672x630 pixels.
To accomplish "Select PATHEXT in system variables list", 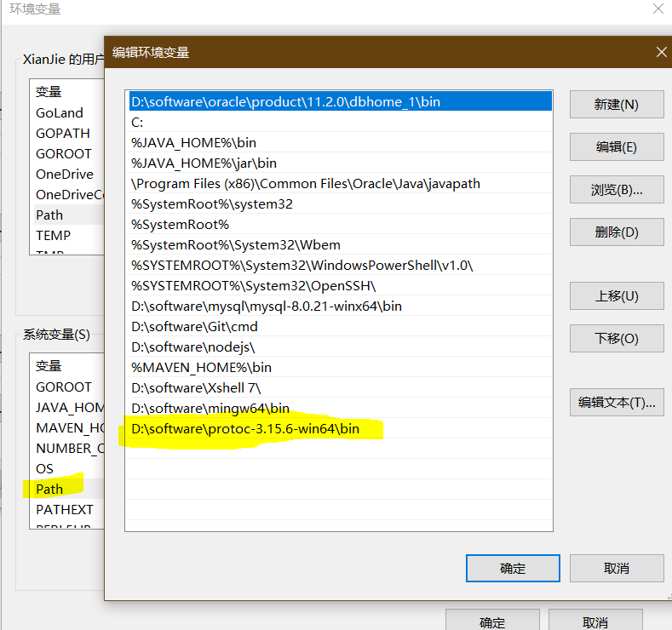I will click(x=68, y=509).
